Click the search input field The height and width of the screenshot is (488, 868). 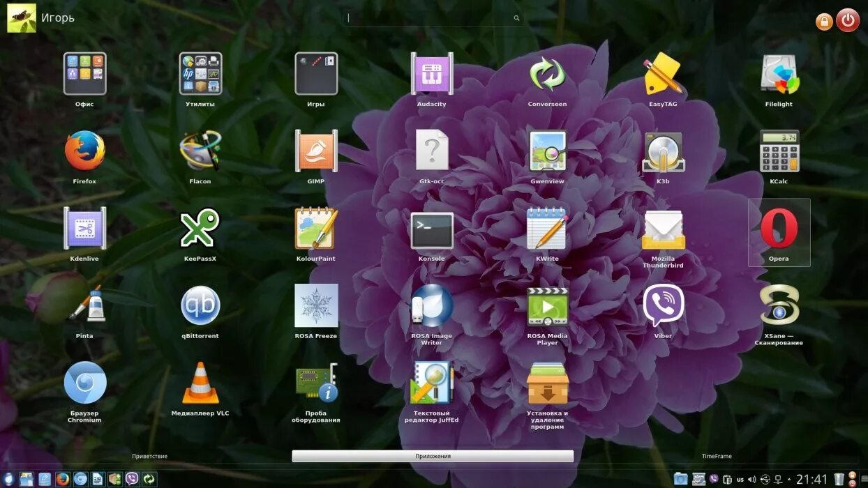(x=433, y=18)
